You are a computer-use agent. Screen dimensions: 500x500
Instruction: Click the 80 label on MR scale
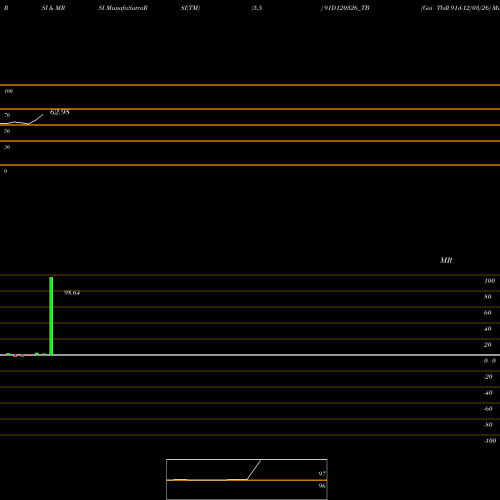click(x=488, y=297)
